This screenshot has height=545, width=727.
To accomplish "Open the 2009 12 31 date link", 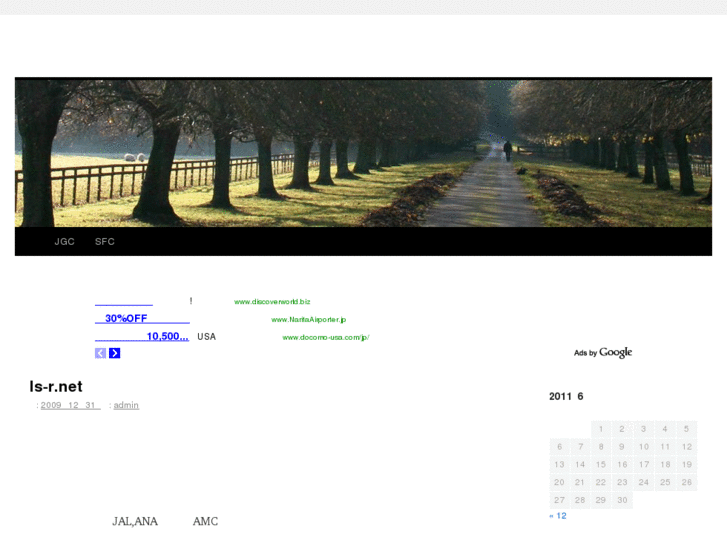I will pos(70,405).
